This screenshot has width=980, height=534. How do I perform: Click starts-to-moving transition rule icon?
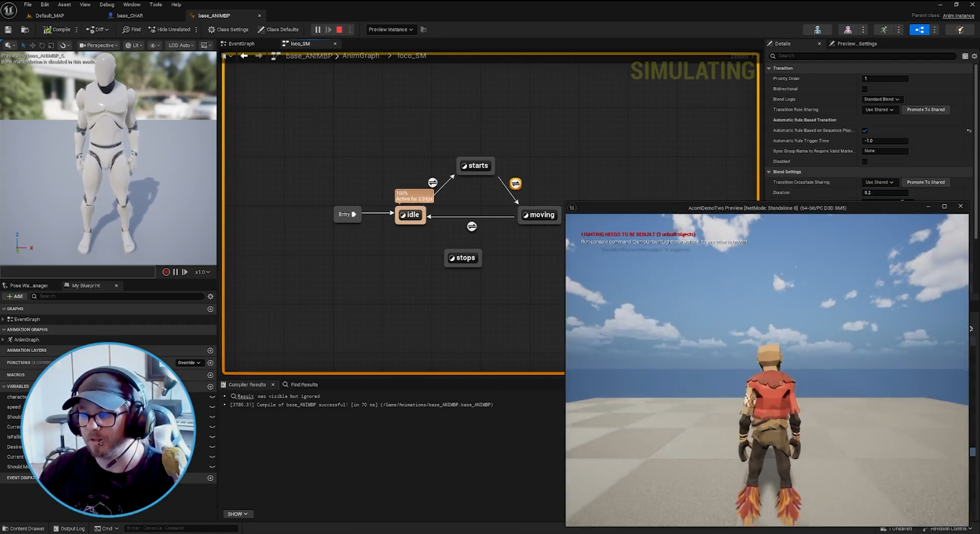[515, 184]
